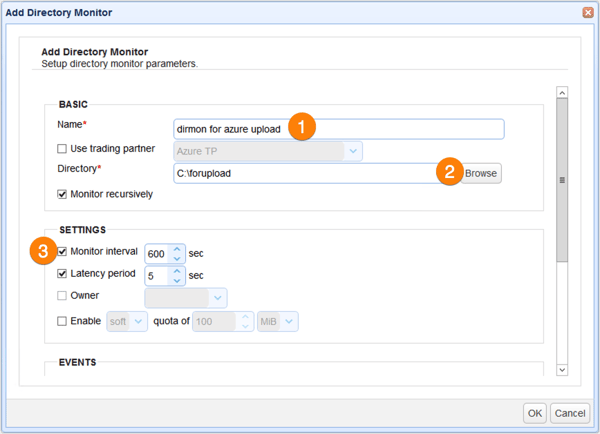
Task: Increase Latency period with up arrow
Action: point(177,271)
